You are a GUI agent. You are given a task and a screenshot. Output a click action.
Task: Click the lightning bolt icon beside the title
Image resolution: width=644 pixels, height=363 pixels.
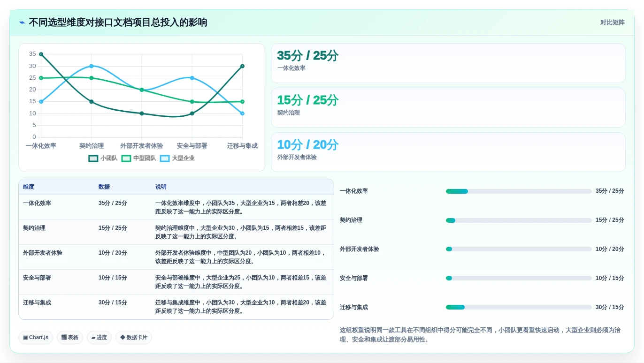click(22, 23)
